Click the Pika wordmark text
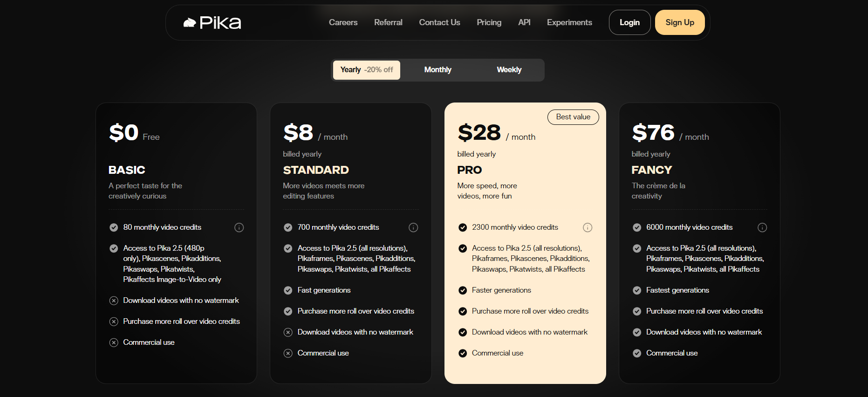This screenshot has height=397, width=868. coord(220,23)
